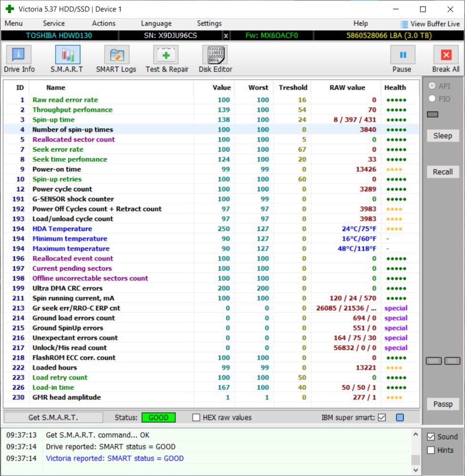This screenshot has width=465, height=476.
Task: Enable the Hints checkbox
Action: (x=431, y=450)
